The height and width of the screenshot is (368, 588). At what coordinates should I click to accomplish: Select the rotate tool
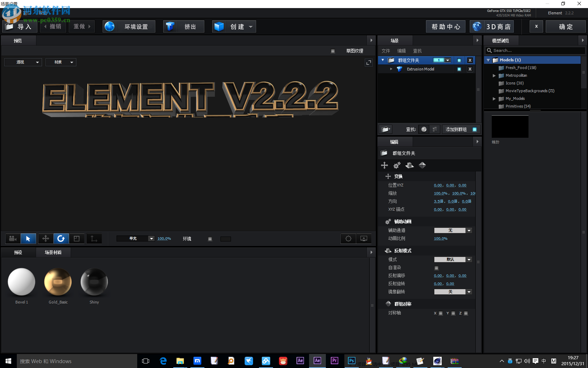(x=61, y=239)
